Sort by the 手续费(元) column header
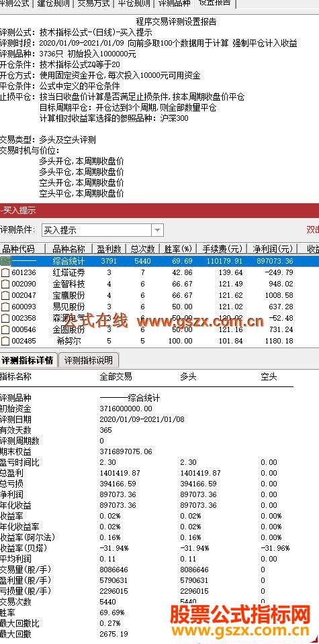 point(222,249)
